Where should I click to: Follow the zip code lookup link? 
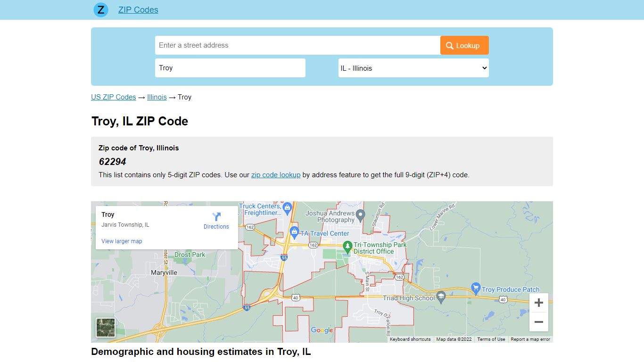(276, 174)
